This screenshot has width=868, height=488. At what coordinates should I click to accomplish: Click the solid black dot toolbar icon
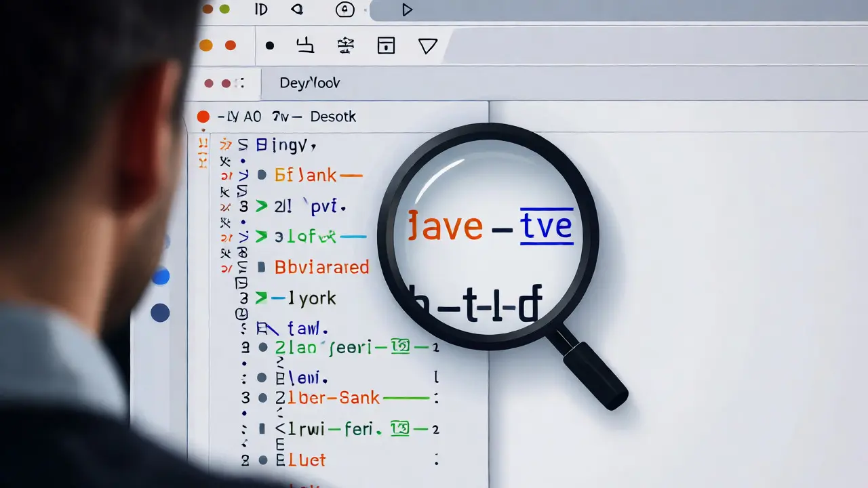coord(270,46)
